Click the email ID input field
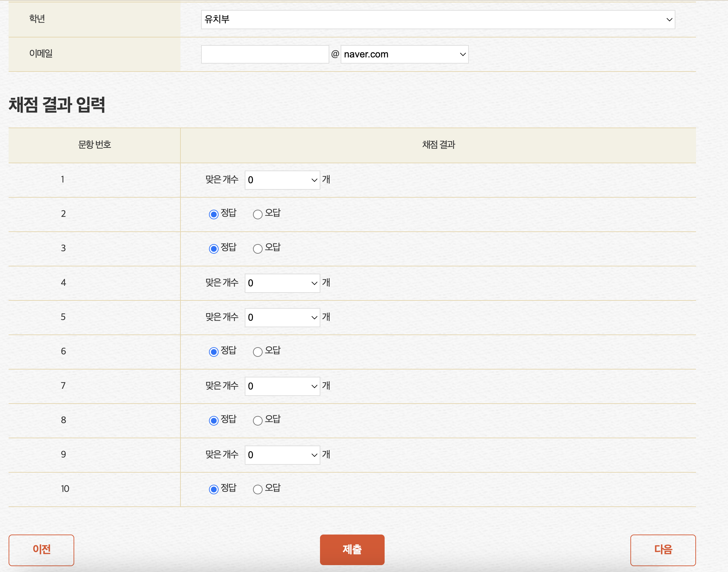The height and width of the screenshot is (572, 728). pos(265,54)
